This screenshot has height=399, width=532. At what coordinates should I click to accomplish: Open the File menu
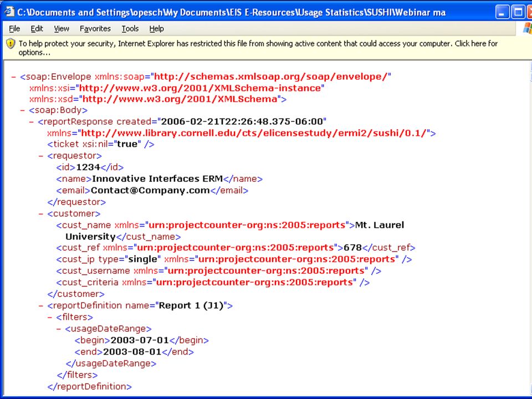pyautogui.click(x=14, y=29)
